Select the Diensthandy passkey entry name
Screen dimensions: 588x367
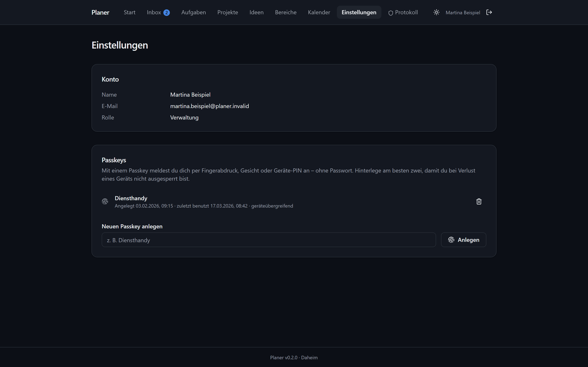[131, 198]
